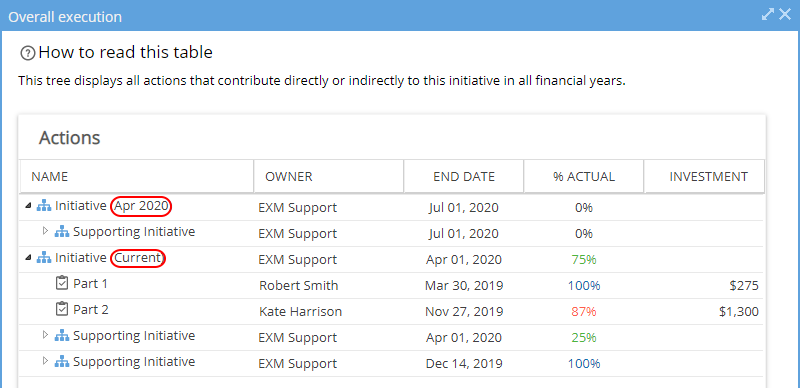The image size is (800, 388).
Task: Click the $1,300 investment value
Action: [x=738, y=311]
